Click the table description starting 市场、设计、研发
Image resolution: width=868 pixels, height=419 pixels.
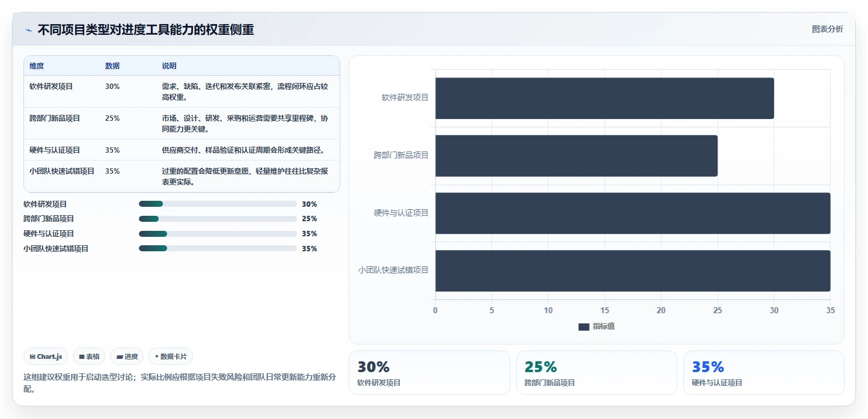tap(245, 124)
